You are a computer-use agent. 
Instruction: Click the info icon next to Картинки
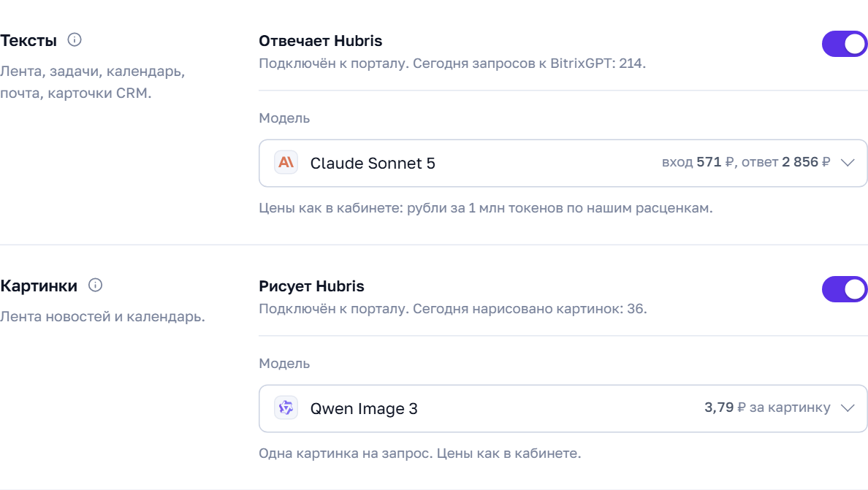95,286
